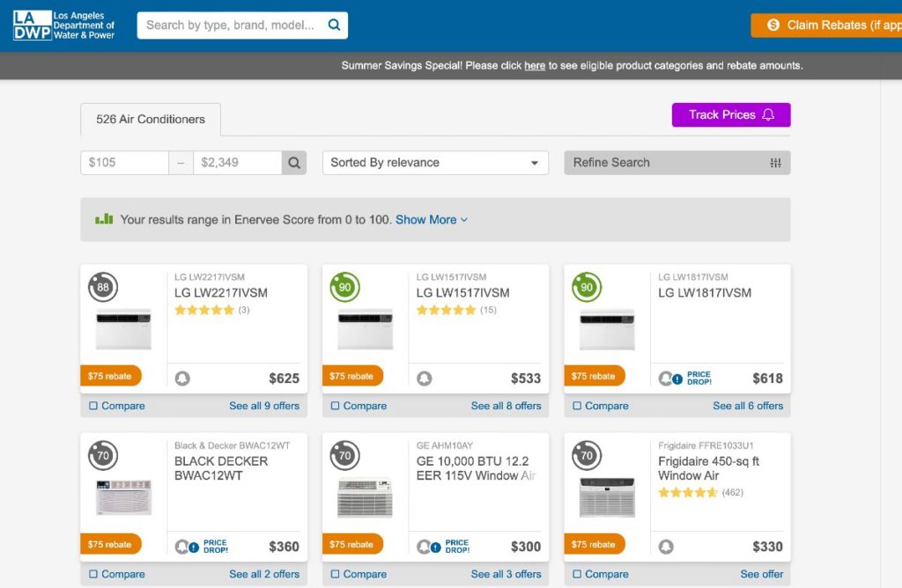Click the 'here' link in Summer Savings banner

pyautogui.click(x=535, y=65)
